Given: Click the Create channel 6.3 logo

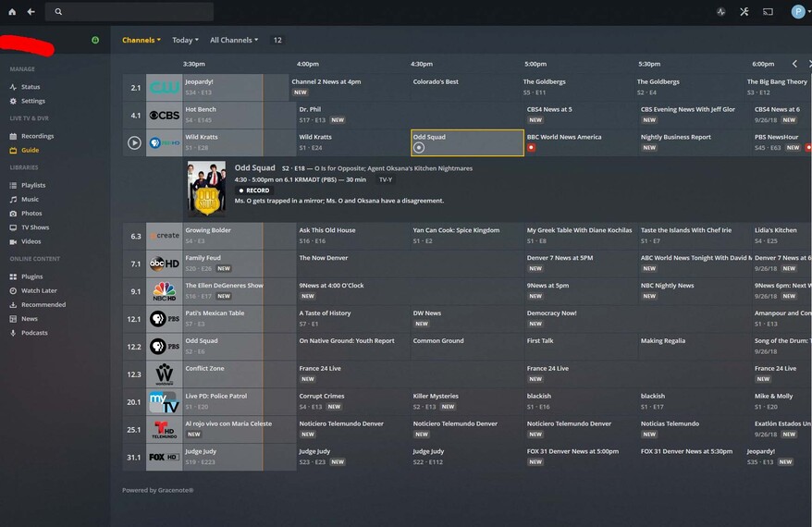Looking at the screenshot, I should click(165, 236).
